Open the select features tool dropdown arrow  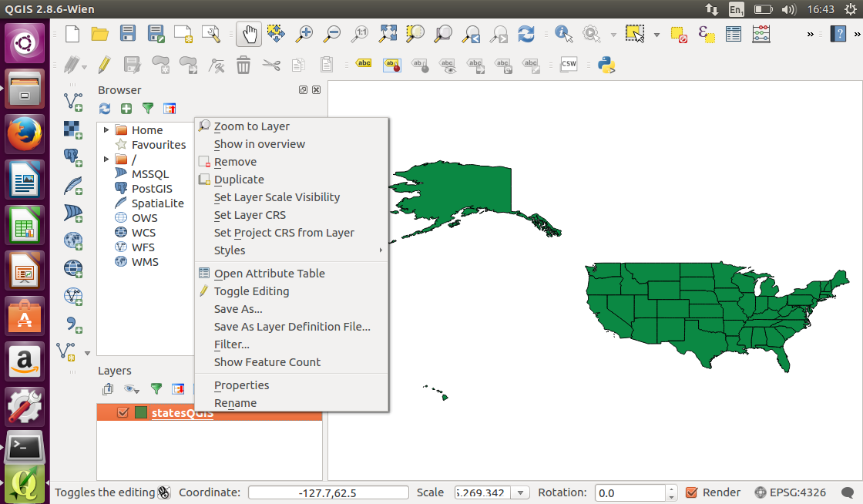(x=656, y=35)
